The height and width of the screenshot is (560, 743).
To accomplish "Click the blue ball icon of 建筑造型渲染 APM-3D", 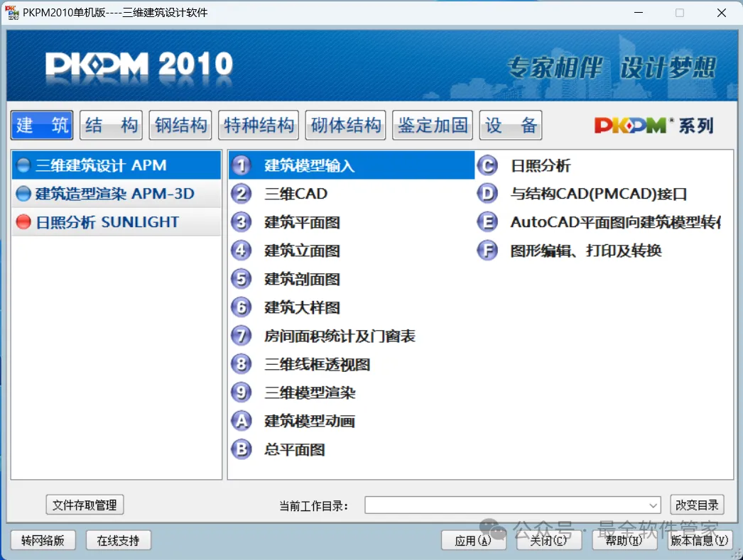I will (23, 194).
